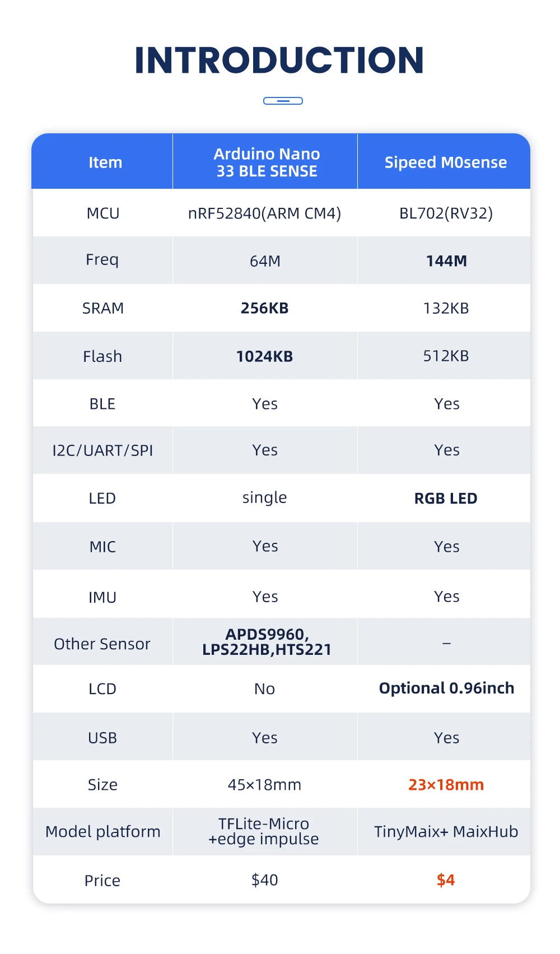This screenshot has height=954, width=560.
Task: Click the orange $4 price
Action: tap(446, 880)
